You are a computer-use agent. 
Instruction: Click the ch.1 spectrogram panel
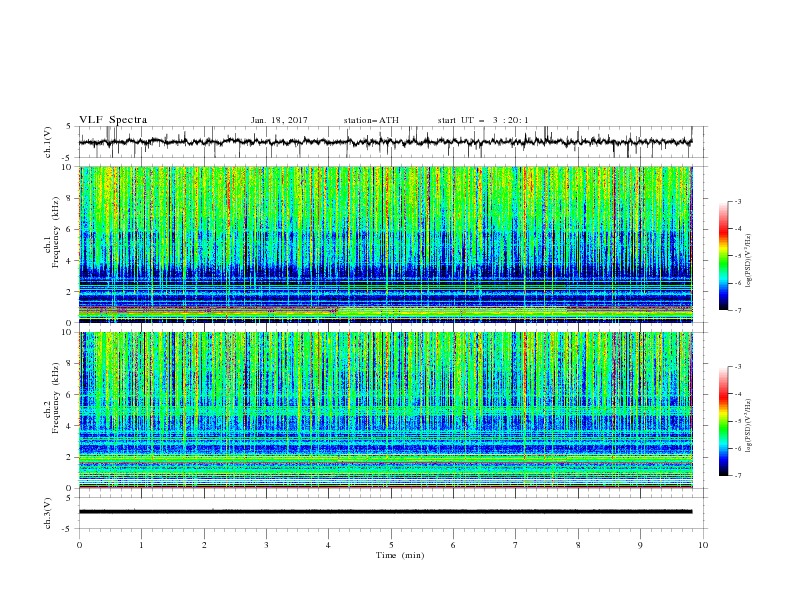pos(386,244)
